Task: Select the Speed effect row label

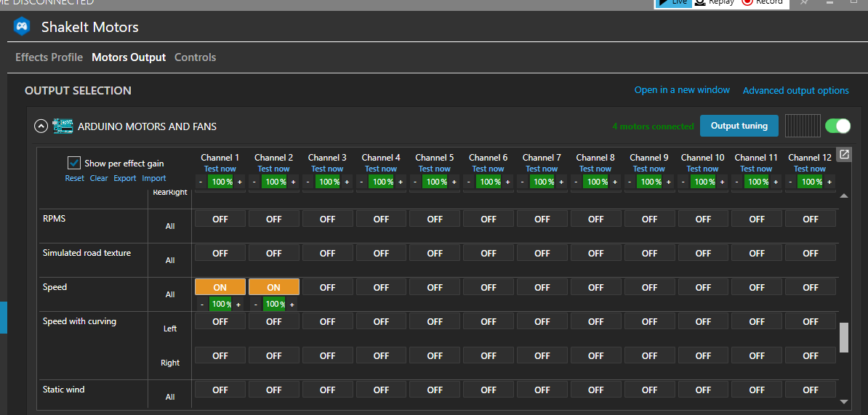Action: (x=55, y=287)
